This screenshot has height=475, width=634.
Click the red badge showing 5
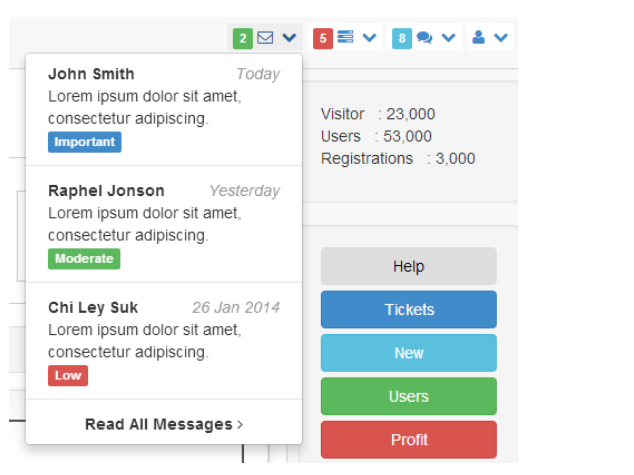point(323,38)
